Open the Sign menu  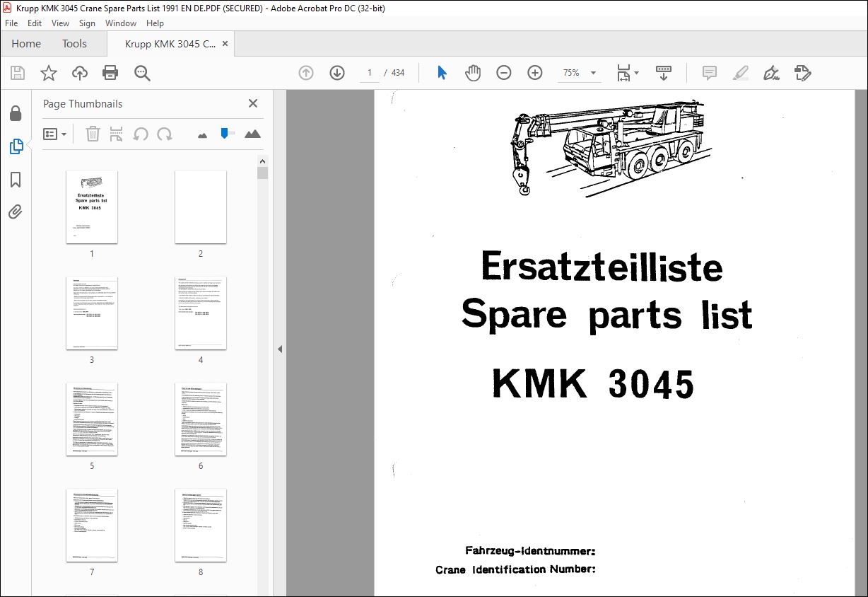pos(87,23)
